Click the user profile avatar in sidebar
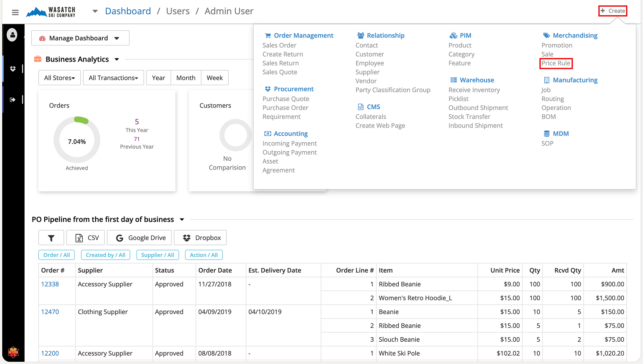The image size is (643, 364). [x=13, y=34]
